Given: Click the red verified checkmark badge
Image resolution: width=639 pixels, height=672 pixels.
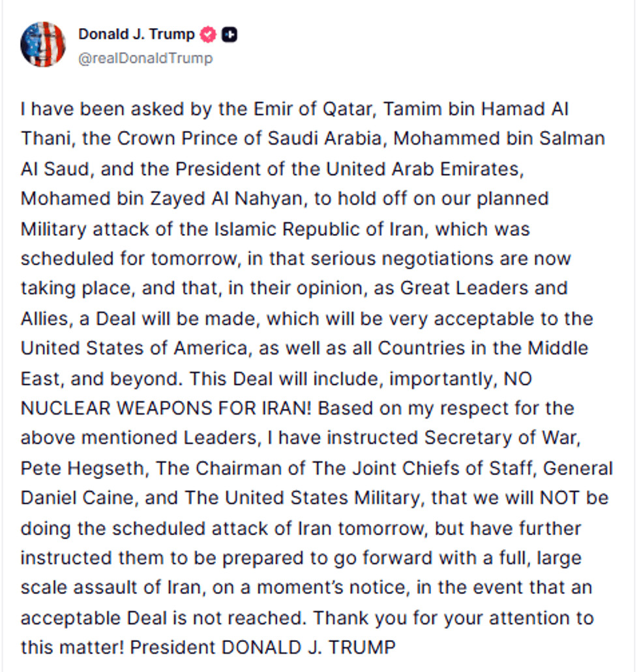Looking at the screenshot, I should tap(209, 35).
